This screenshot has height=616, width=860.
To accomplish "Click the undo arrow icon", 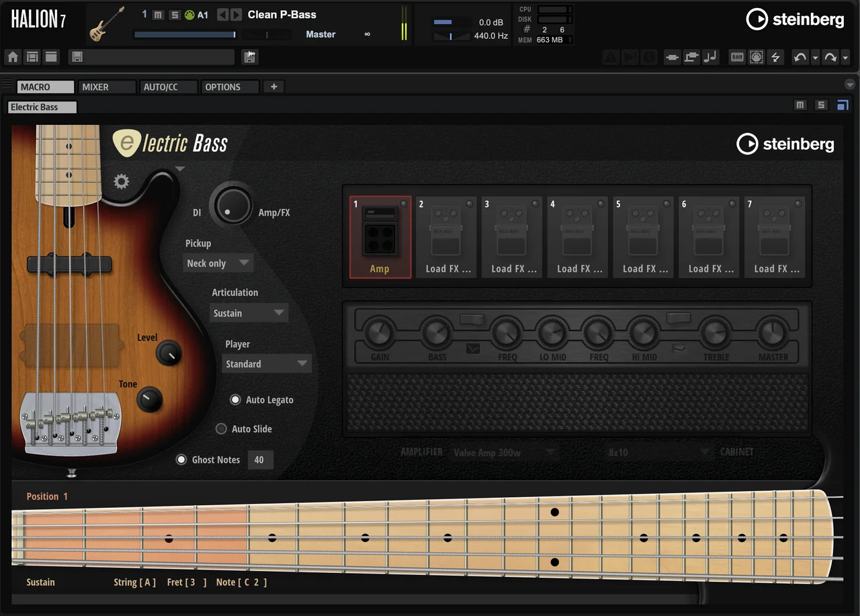I will click(800, 58).
